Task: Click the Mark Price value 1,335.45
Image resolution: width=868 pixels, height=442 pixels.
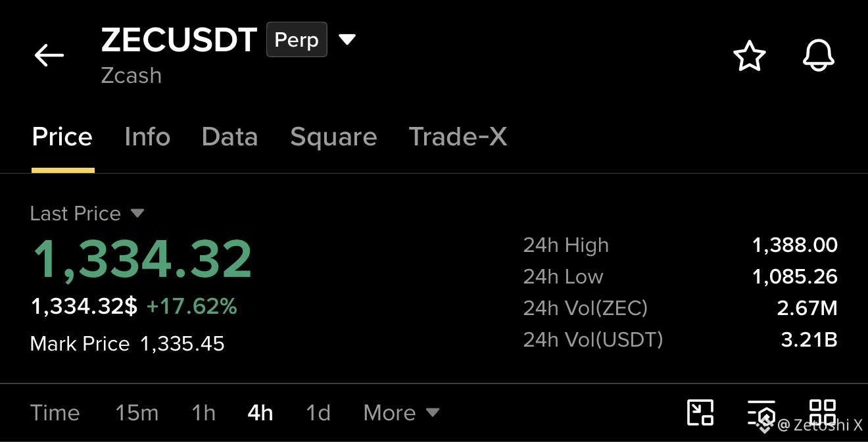Action: coord(182,343)
